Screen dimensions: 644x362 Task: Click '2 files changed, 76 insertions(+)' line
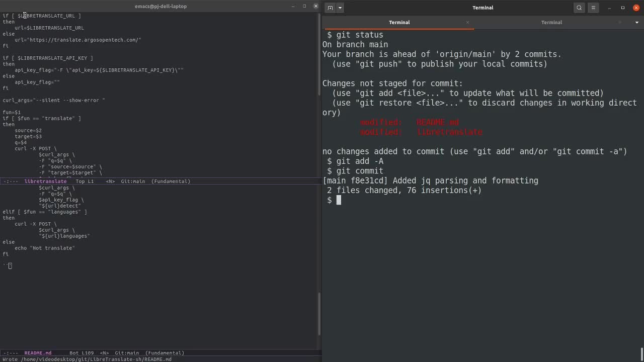coord(404,190)
